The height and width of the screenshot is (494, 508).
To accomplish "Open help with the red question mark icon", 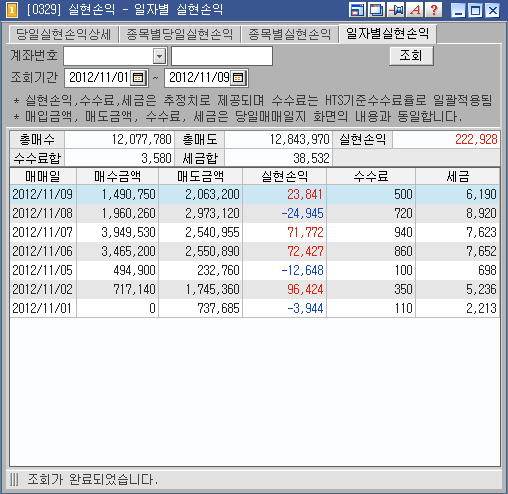I will click(434, 10).
